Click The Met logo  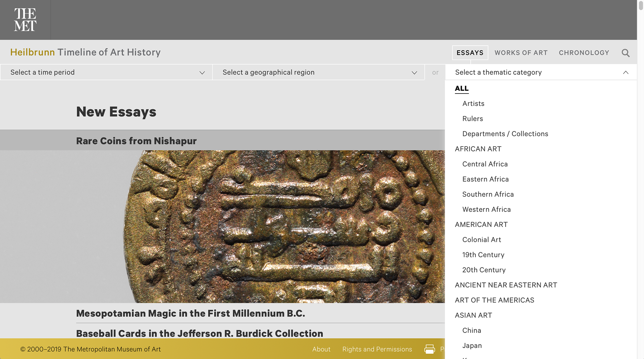tap(25, 20)
